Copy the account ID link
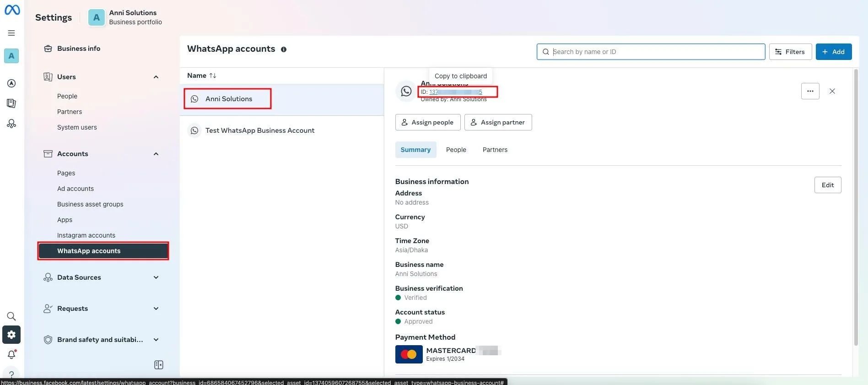The image size is (868, 385). pyautogui.click(x=456, y=92)
